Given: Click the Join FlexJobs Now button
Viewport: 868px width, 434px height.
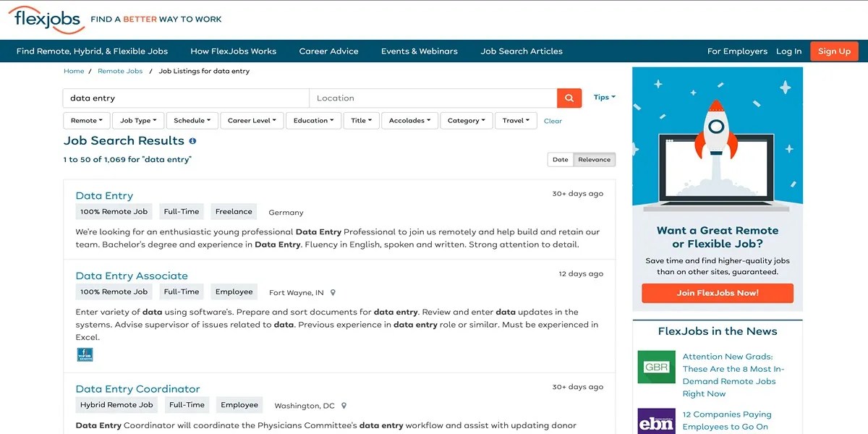Looking at the screenshot, I should pos(717,293).
